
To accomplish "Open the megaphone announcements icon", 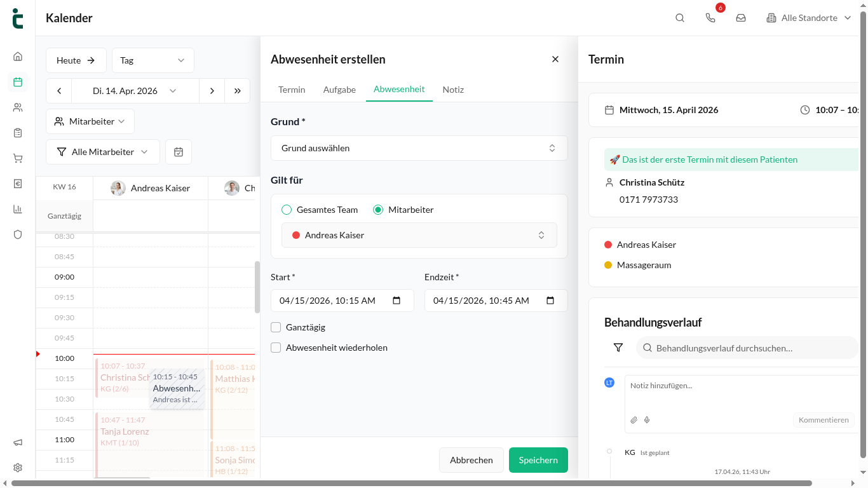I will (18, 442).
